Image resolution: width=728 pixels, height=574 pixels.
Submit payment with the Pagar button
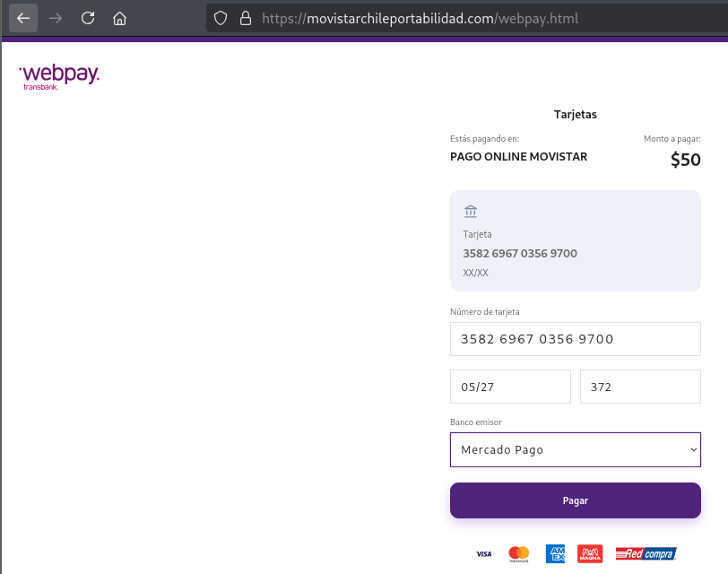576,500
